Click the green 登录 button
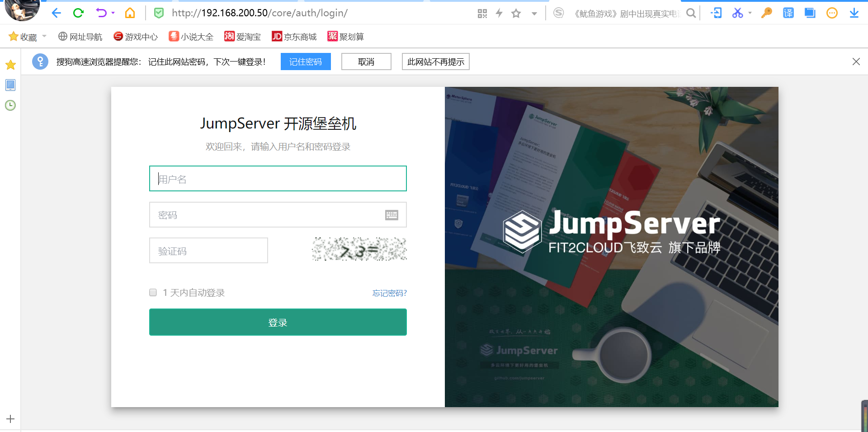Screen dimensions: 868x432 [278, 322]
